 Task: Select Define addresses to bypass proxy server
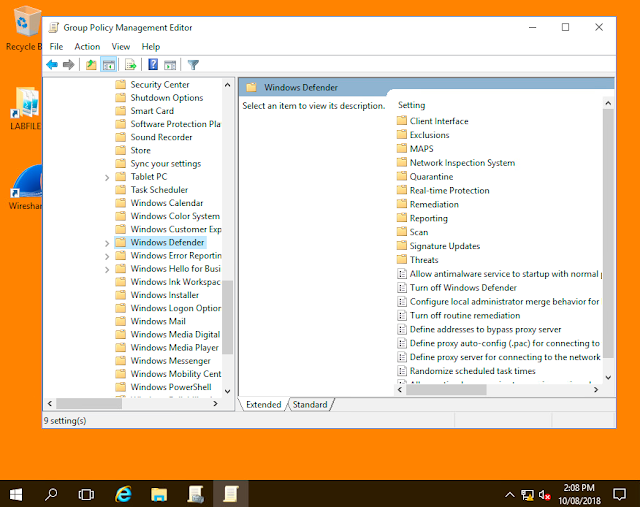(x=485, y=329)
